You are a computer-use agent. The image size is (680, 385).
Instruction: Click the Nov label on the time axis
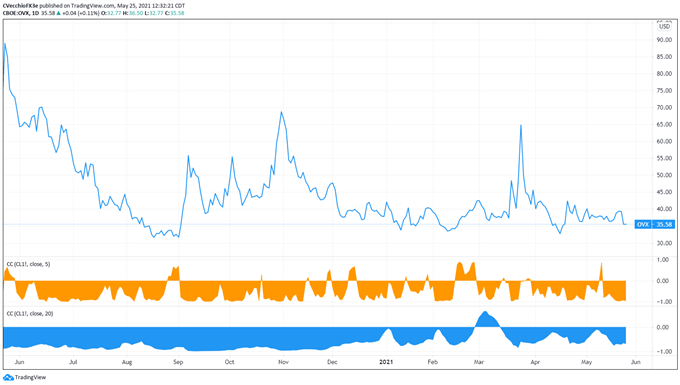pyautogui.click(x=283, y=362)
